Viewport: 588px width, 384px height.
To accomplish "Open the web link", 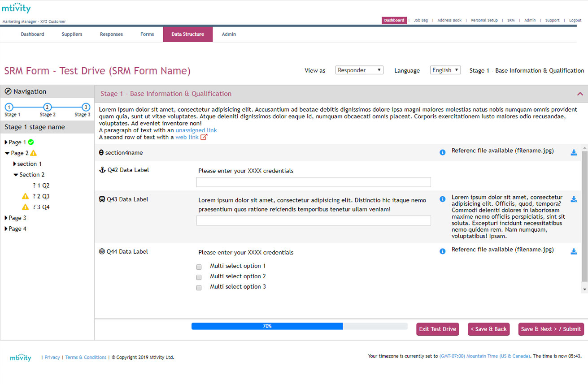I will point(187,137).
